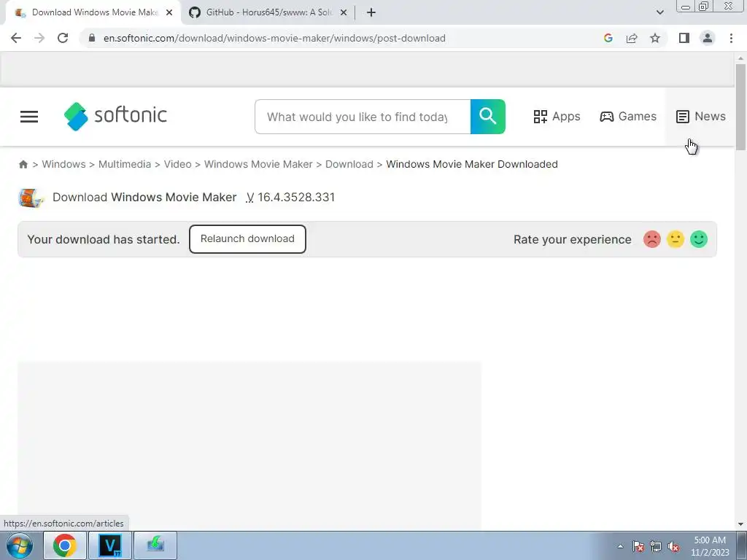Toggle the browser side panel
Image resolution: width=747 pixels, height=560 pixels.
tap(684, 38)
